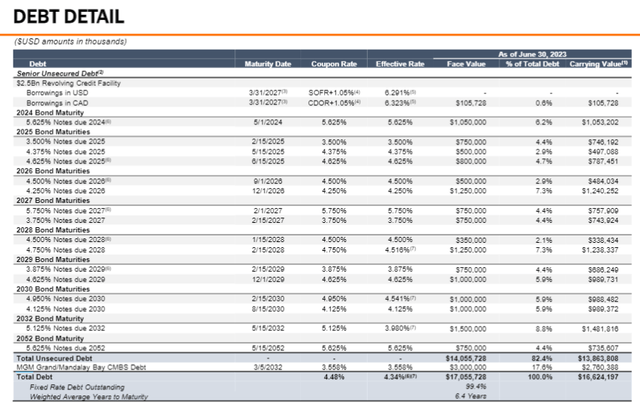Click the 'As of June 30, 2023' heading
The height and width of the screenshot is (402, 640).
[x=532, y=54]
